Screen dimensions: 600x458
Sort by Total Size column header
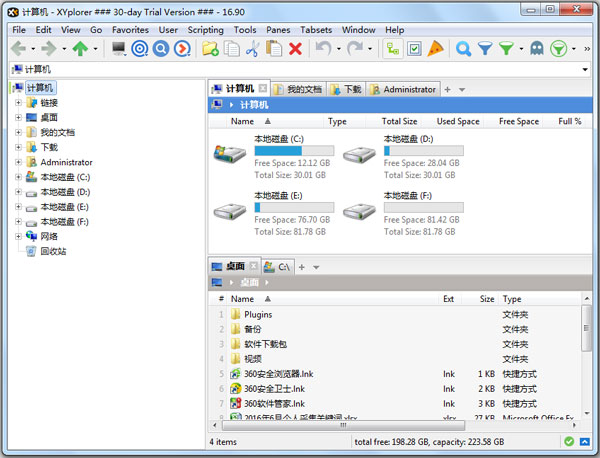click(399, 121)
